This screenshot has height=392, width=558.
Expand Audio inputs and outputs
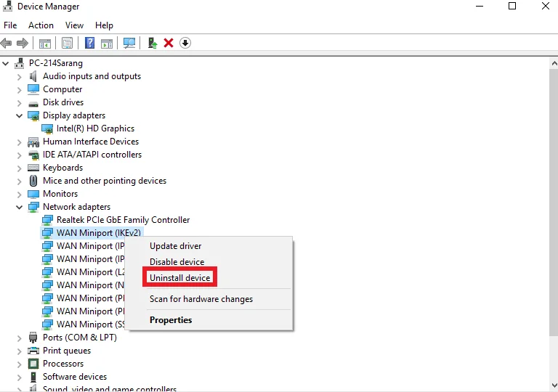[19, 76]
